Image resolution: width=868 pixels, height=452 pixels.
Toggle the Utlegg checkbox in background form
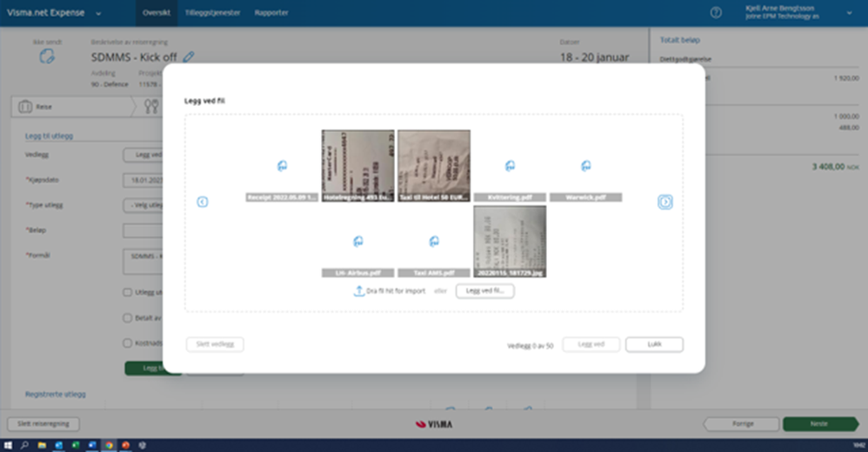tap(127, 292)
